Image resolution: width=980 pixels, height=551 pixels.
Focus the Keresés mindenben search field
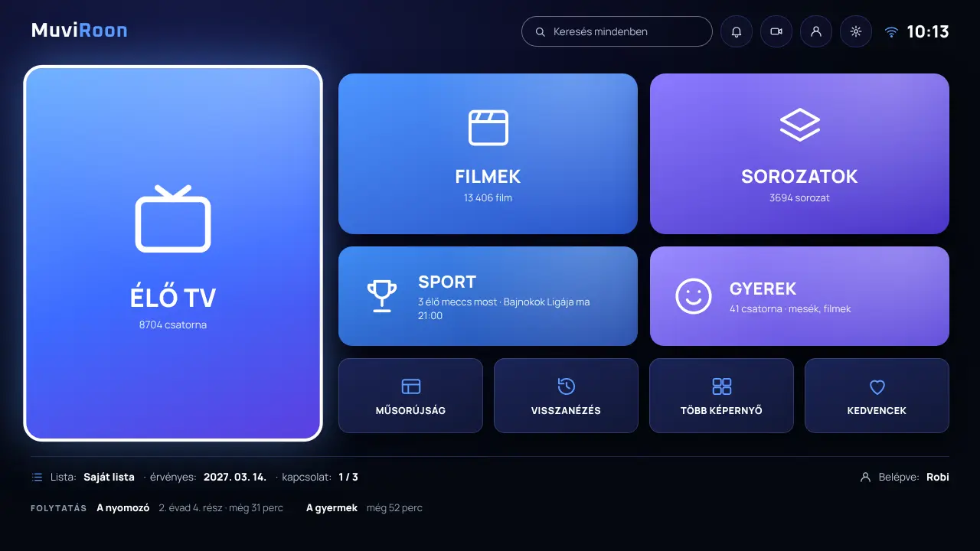click(x=617, y=32)
